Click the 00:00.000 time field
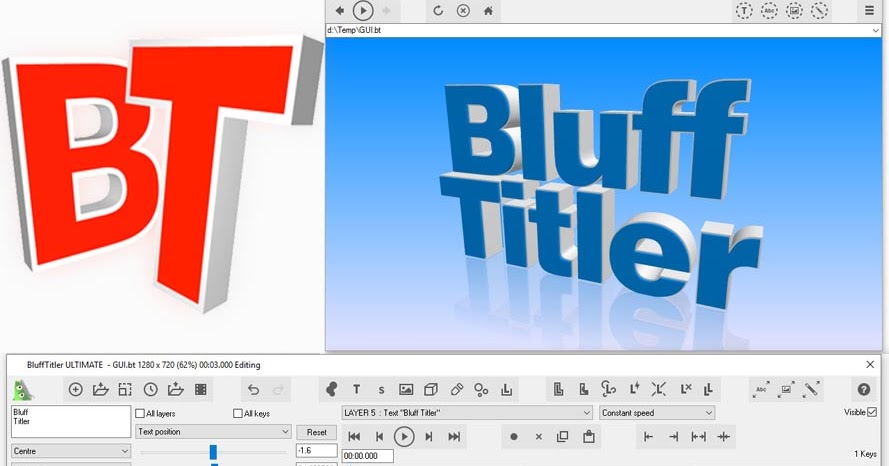This screenshot has width=889, height=466. pyautogui.click(x=367, y=456)
